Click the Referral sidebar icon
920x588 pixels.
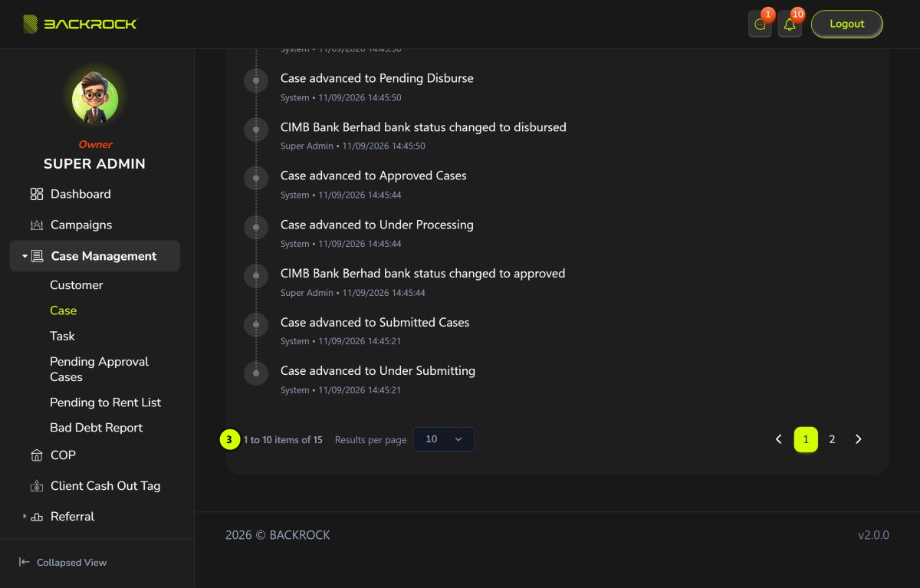pyautogui.click(x=37, y=517)
